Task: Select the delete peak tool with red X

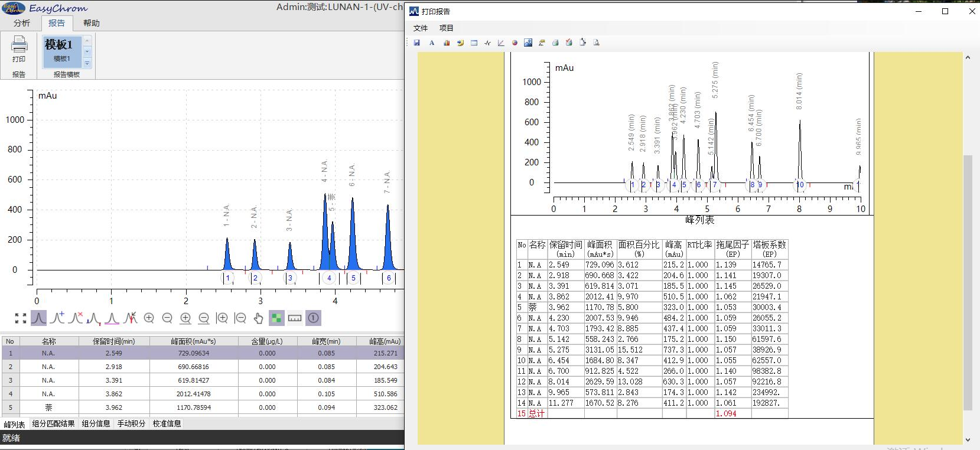Action: (76, 318)
